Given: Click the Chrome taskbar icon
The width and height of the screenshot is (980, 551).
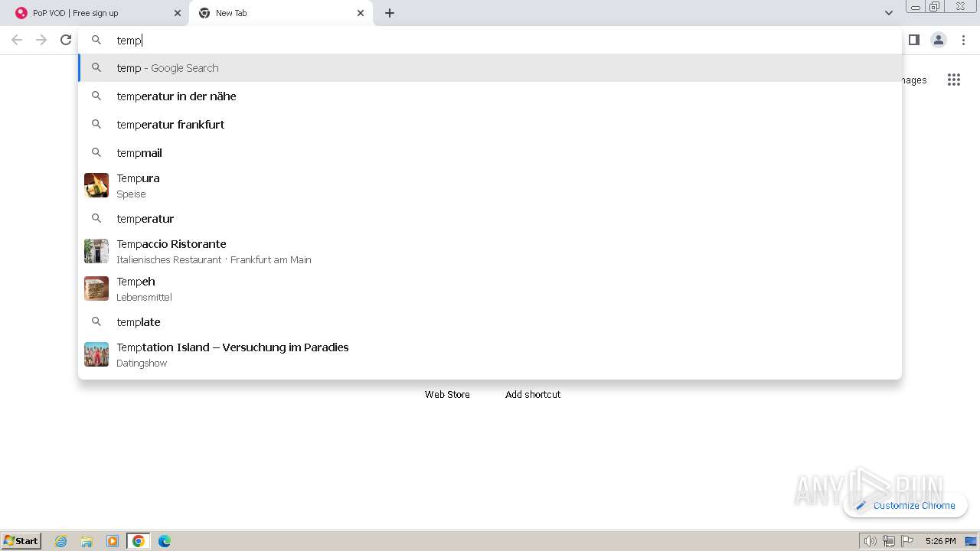Looking at the screenshot, I should pyautogui.click(x=139, y=541).
